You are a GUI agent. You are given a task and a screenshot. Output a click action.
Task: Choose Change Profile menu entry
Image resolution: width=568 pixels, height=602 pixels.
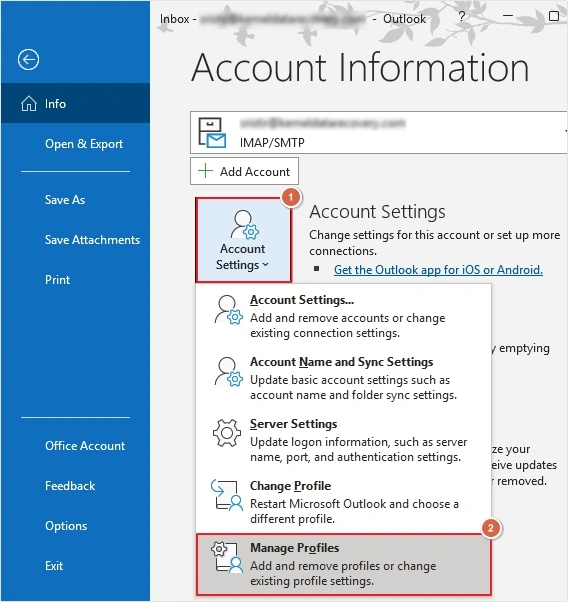(x=343, y=502)
